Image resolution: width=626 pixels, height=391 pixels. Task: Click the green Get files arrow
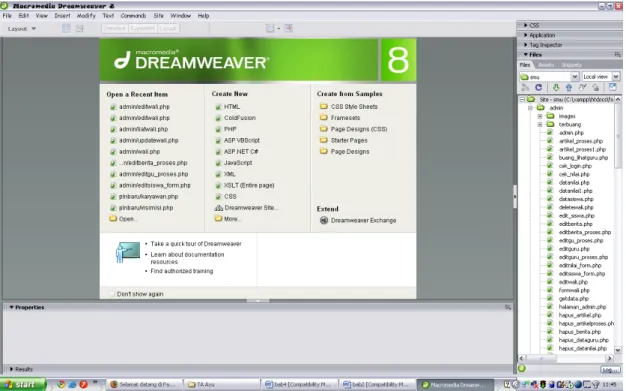coord(556,87)
